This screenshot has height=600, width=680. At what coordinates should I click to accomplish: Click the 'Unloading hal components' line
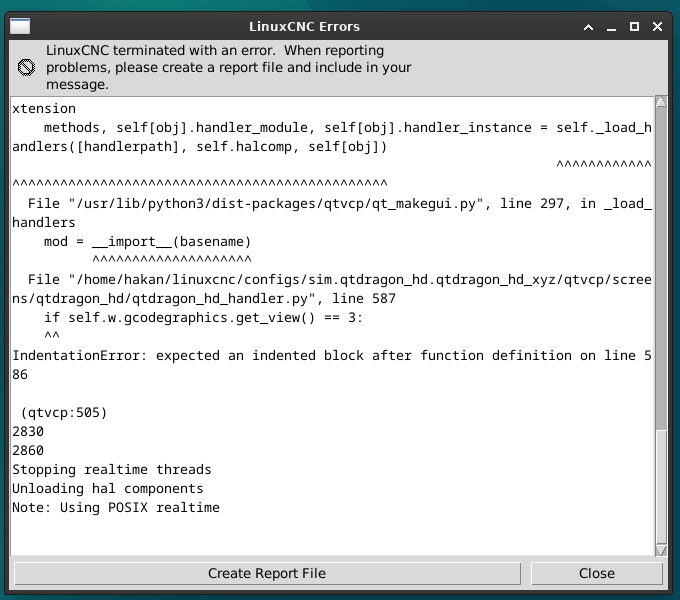[108, 489]
